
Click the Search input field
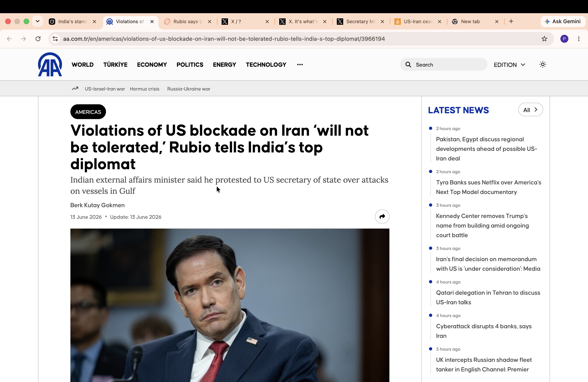(x=444, y=65)
